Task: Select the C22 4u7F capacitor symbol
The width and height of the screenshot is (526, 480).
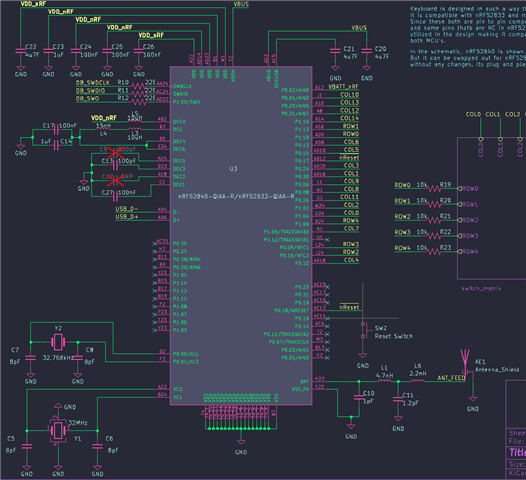Action: coord(20,51)
